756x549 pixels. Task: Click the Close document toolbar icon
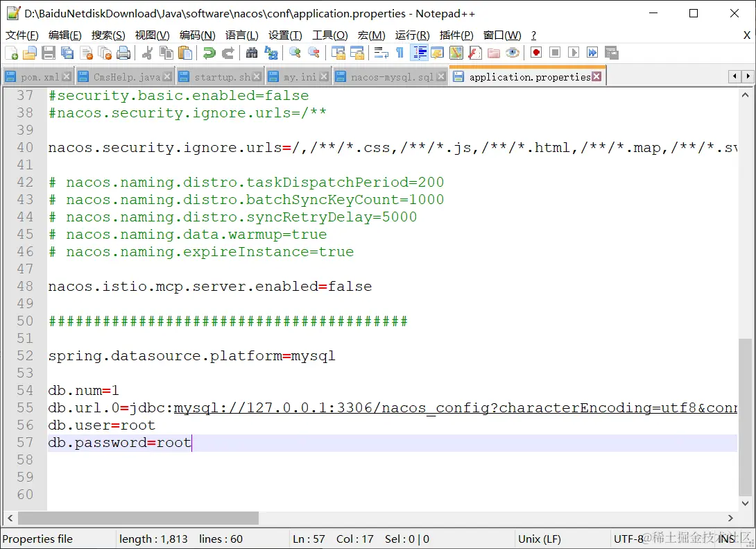point(86,53)
